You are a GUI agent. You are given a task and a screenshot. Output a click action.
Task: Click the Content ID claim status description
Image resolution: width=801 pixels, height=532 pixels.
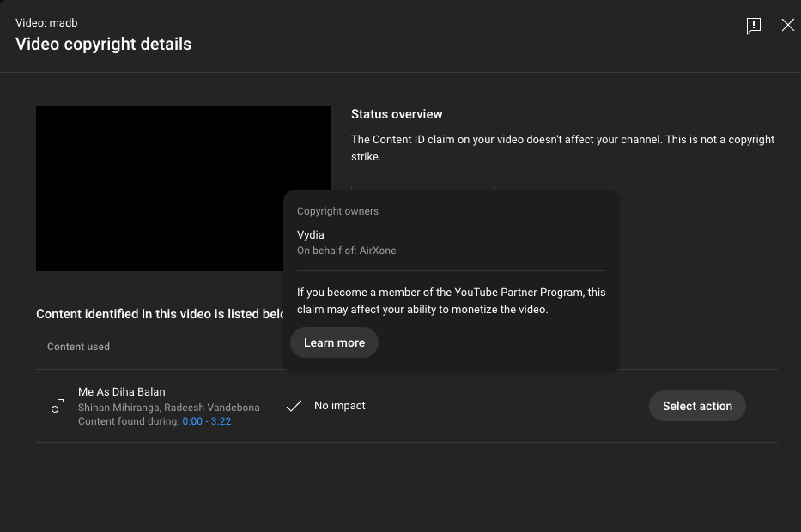pos(562,148)
